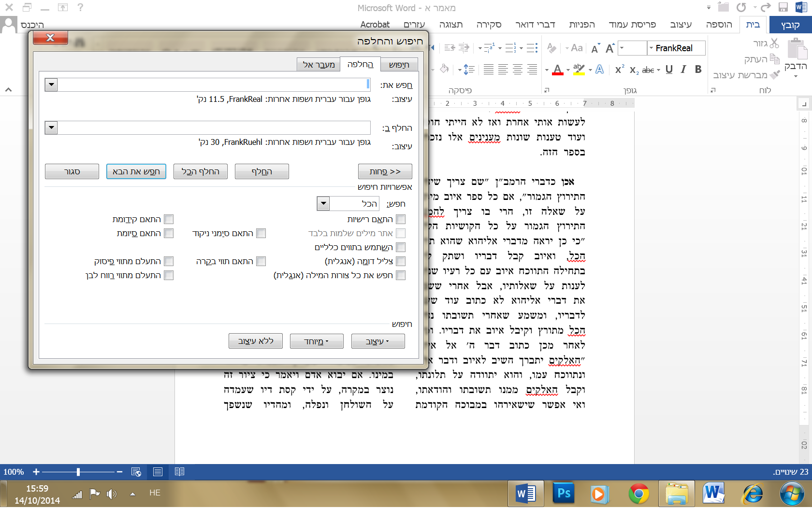Switch to Web Layout view in status bar
The image size is (812, 508).
tap(136, 472)
